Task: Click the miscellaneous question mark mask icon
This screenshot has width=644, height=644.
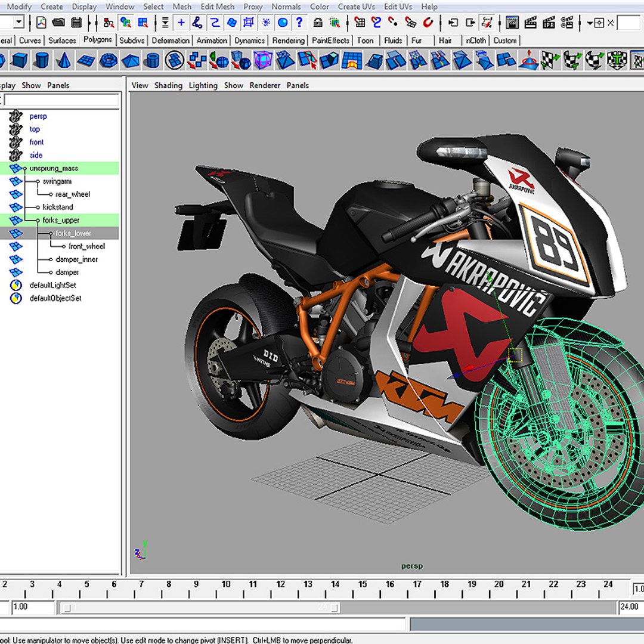Action: click(299, 23)
